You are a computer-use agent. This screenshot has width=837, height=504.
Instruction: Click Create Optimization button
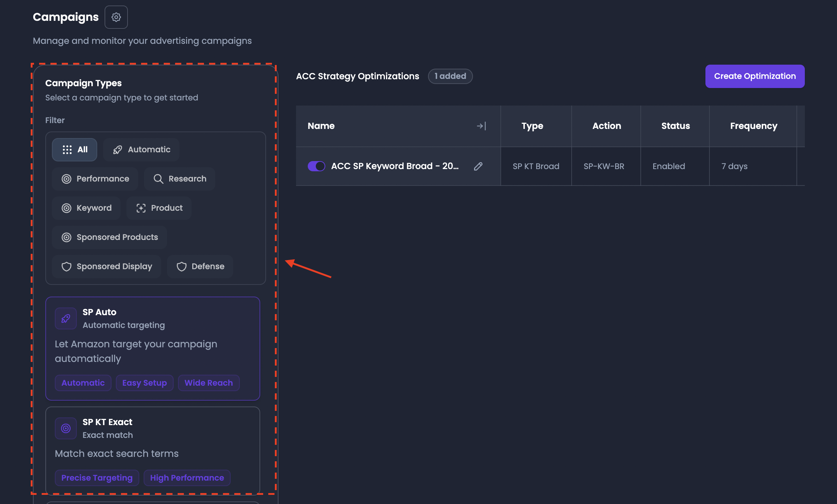755,76
